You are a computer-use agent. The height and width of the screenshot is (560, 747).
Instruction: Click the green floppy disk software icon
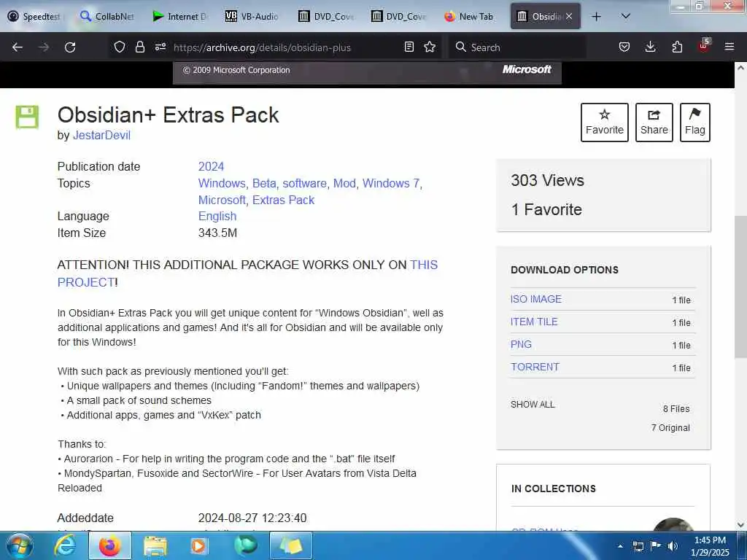coord(27,117)
